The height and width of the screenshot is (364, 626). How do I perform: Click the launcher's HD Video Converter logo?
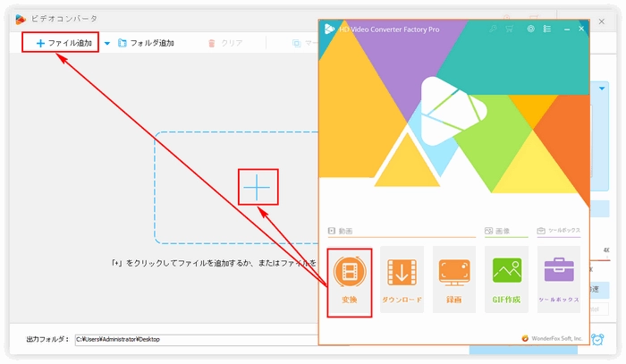pos(329,30)
